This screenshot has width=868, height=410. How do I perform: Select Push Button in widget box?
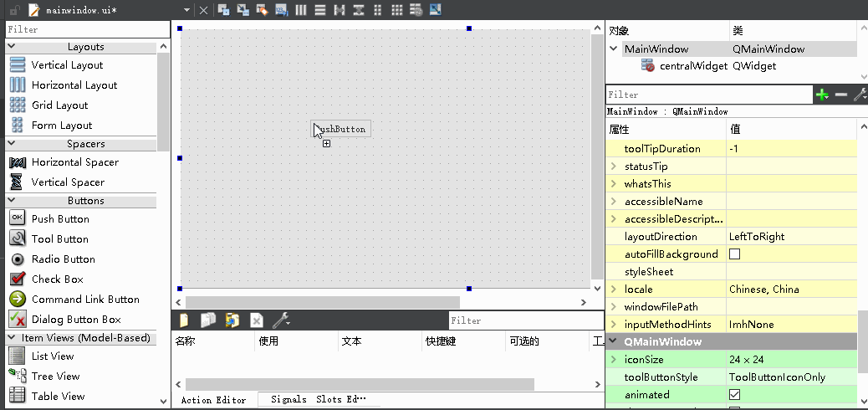tap(60, 219)
